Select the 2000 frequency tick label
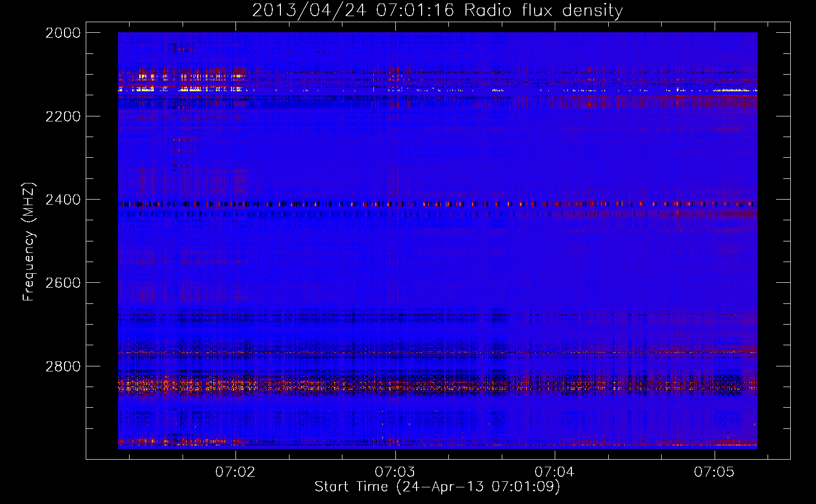The height and width of the screenshot is (504, 816). tap(63, 33)
